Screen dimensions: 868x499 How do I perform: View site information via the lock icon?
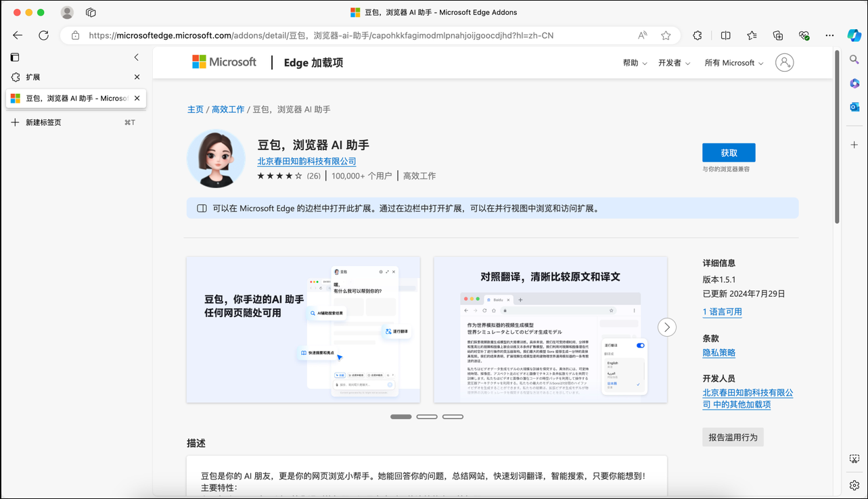tap(75, 35)
